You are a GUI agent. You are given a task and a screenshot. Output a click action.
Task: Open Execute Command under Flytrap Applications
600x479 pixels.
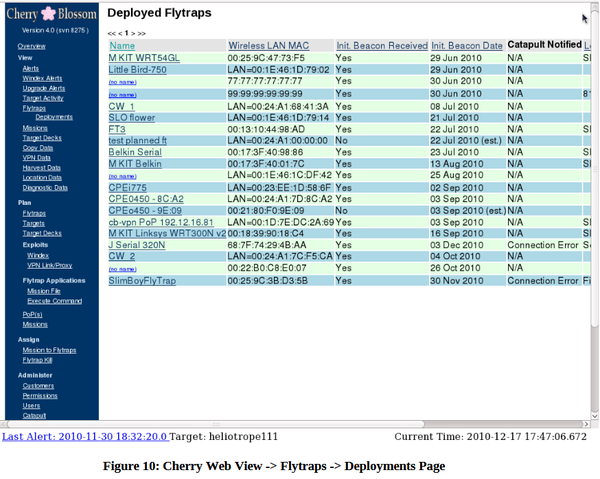point(54,301)
